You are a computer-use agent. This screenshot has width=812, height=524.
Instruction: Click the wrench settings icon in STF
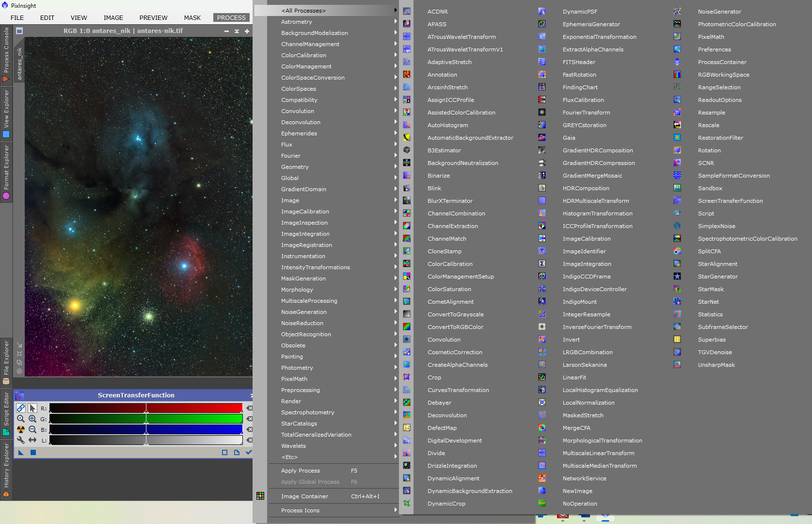click(x=21, y=440)
